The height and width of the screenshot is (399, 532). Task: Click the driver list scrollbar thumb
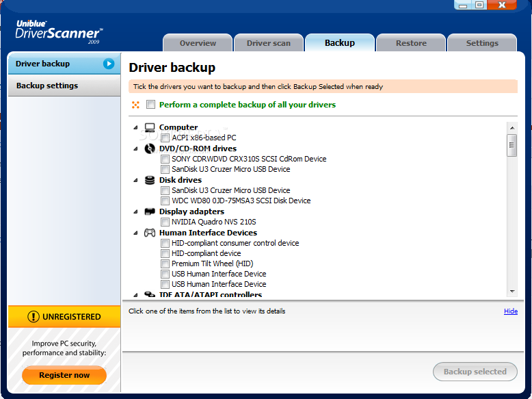[512, 145]
